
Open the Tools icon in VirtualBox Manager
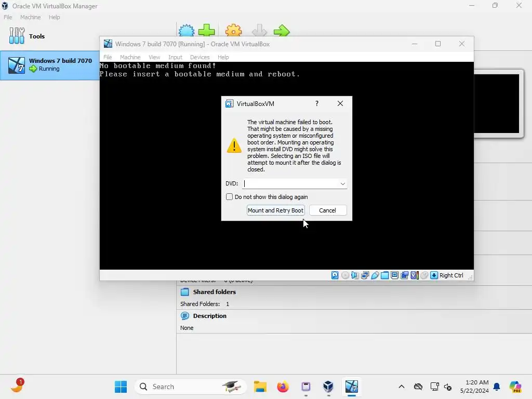(17, 36)
